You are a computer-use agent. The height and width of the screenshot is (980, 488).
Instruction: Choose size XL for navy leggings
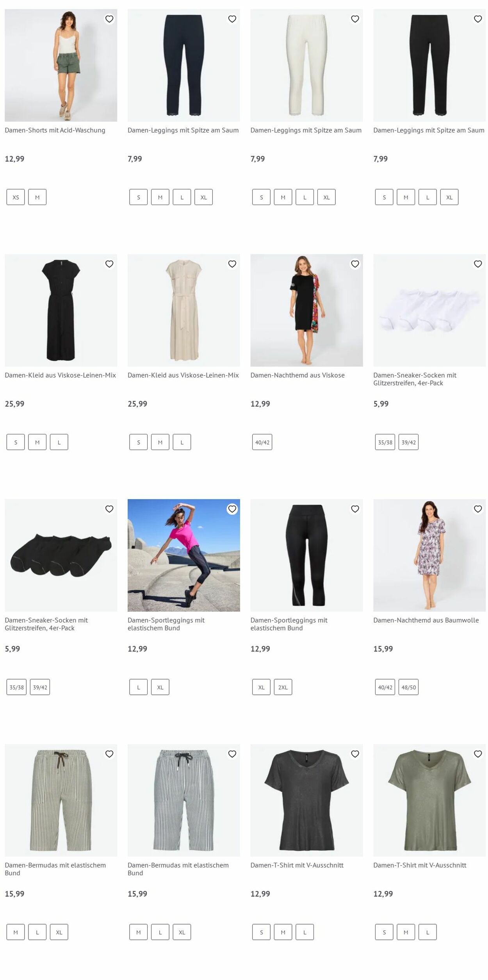point(204,197)
